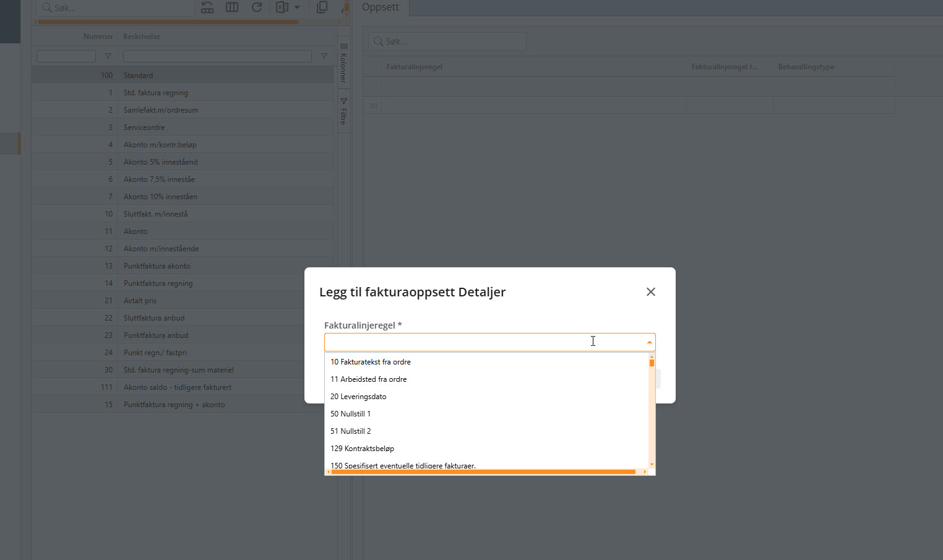943x560 pixels.
Task: Click the Oppsett panel search box
Action: (447, 41)
